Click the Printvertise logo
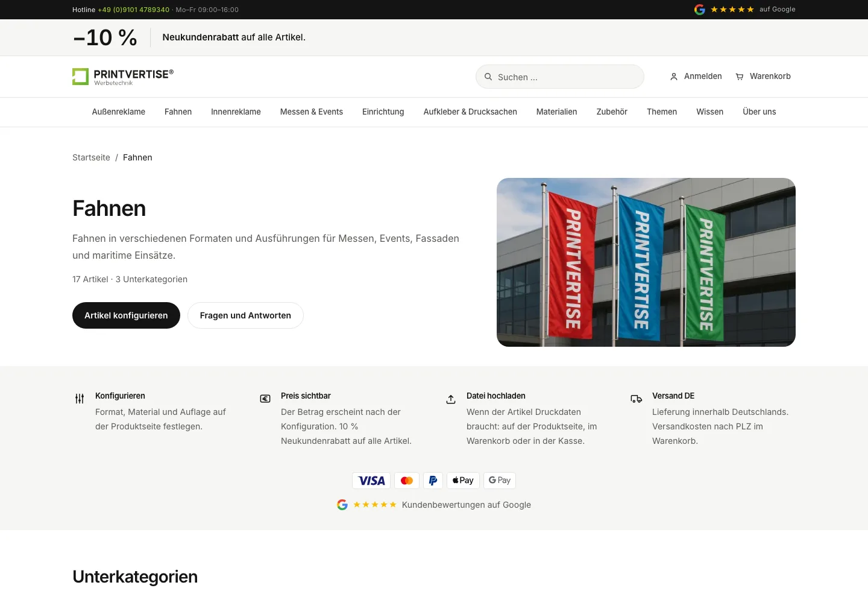 123,77
